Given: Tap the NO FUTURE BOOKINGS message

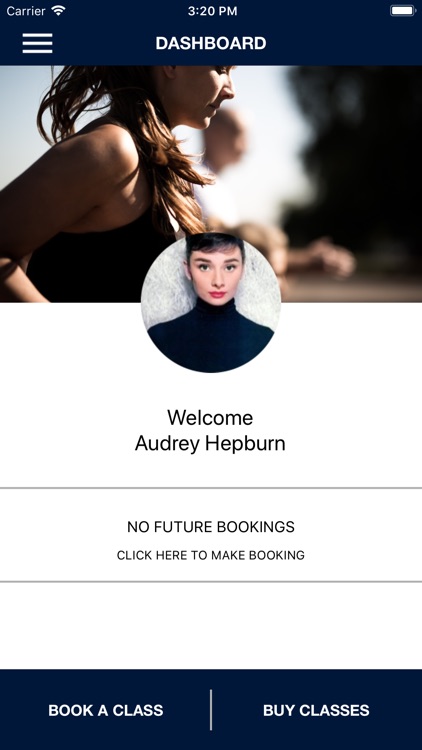Looking at the screenshot, I should [x=211, y=527].
